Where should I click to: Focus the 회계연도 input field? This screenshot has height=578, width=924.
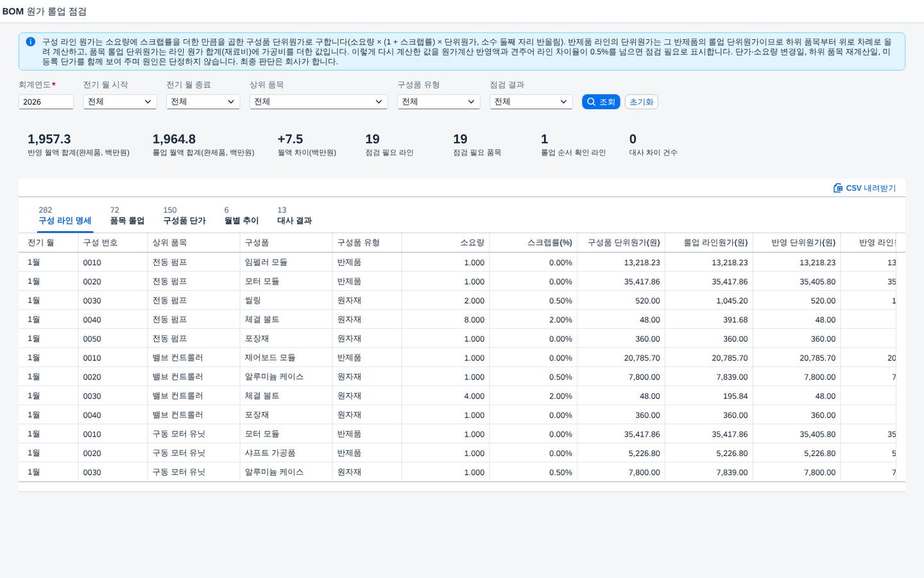(x=46, y=101)
